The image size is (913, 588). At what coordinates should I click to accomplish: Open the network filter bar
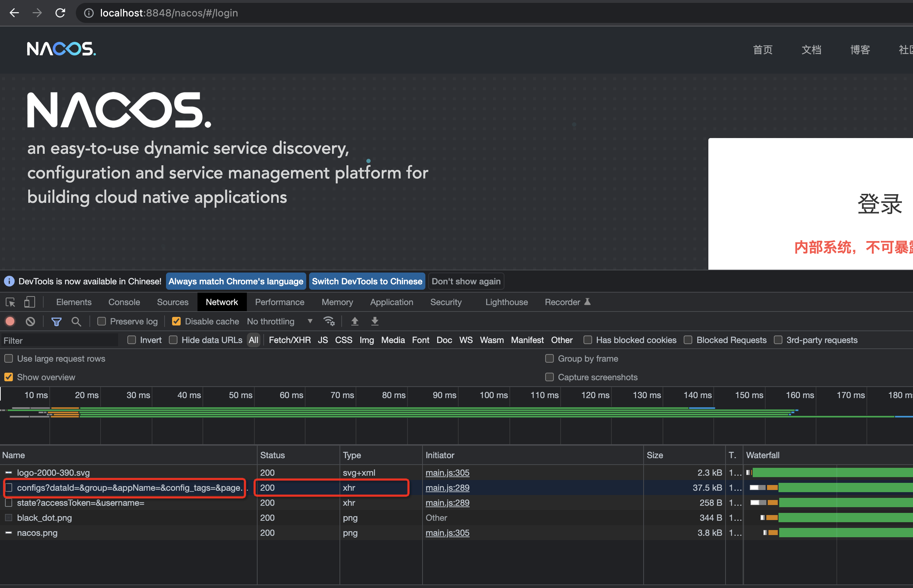(57, 321)
